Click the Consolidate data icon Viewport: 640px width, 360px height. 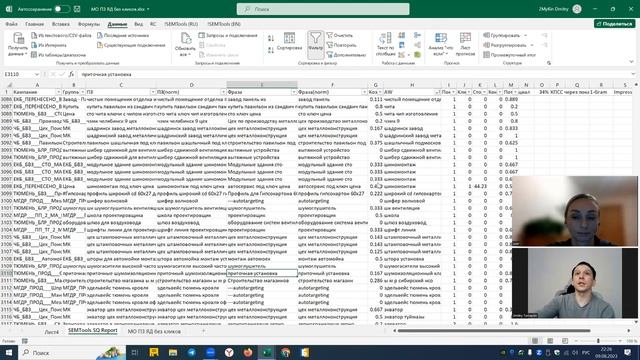pyautogui.click(x=417, y=36)
